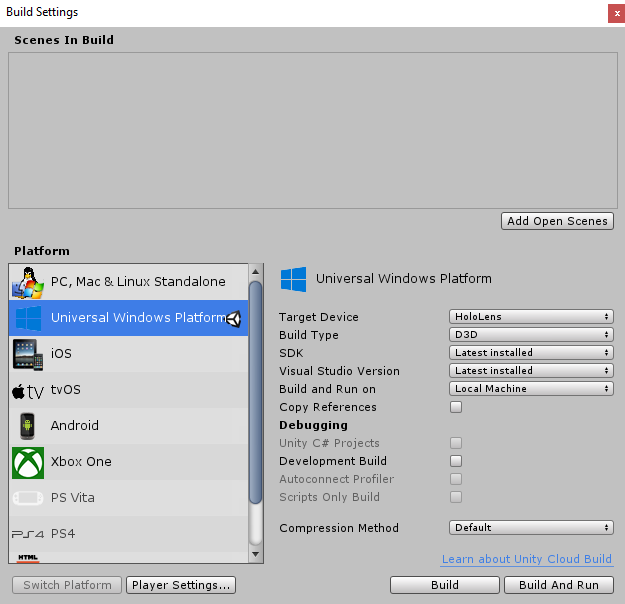Click the platform list scroll up arrow
The image size is (625, 604).
pyautogui.click(x=256, y=272)
